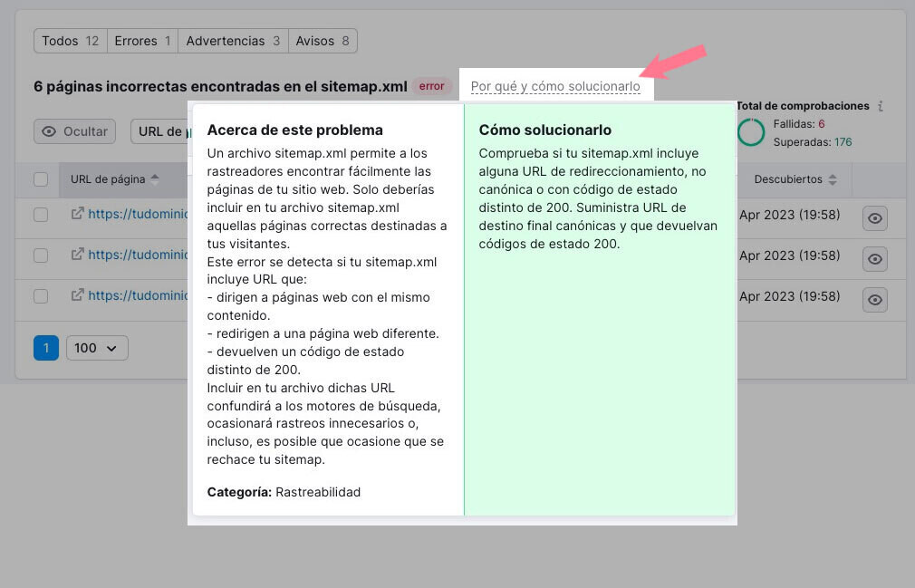This screenshot has width=915, height=588.
Task: Click the green checks progress ring
Action: (751, 132)
